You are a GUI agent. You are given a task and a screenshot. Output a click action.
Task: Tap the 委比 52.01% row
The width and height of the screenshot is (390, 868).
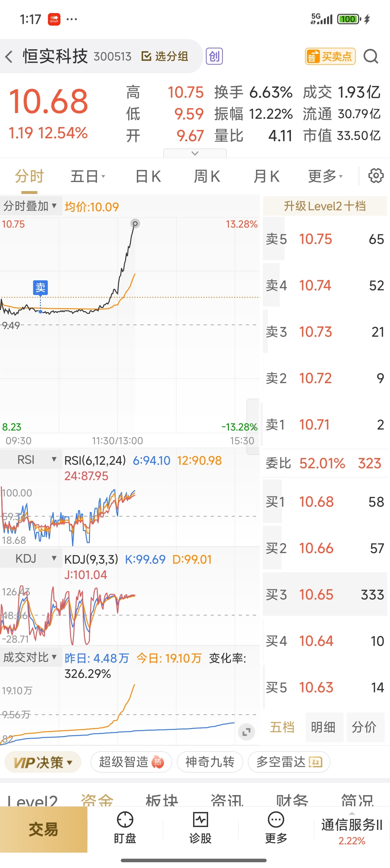(325, 463)
